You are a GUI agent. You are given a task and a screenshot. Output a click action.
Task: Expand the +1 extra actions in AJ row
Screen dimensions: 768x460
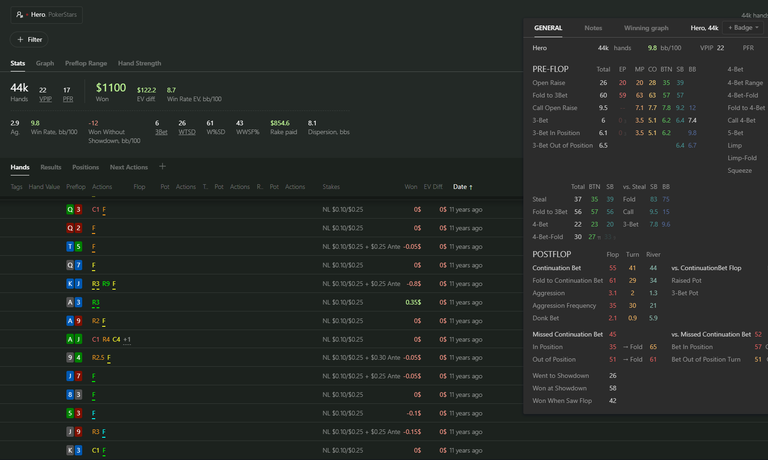point(127,339)
